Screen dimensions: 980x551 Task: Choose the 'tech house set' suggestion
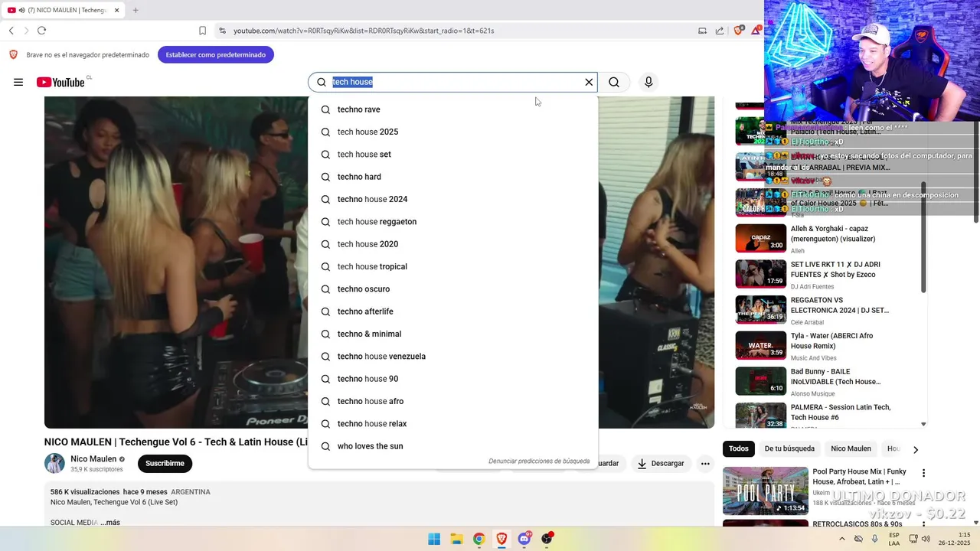pyautogui.click(x=453, y=155)
